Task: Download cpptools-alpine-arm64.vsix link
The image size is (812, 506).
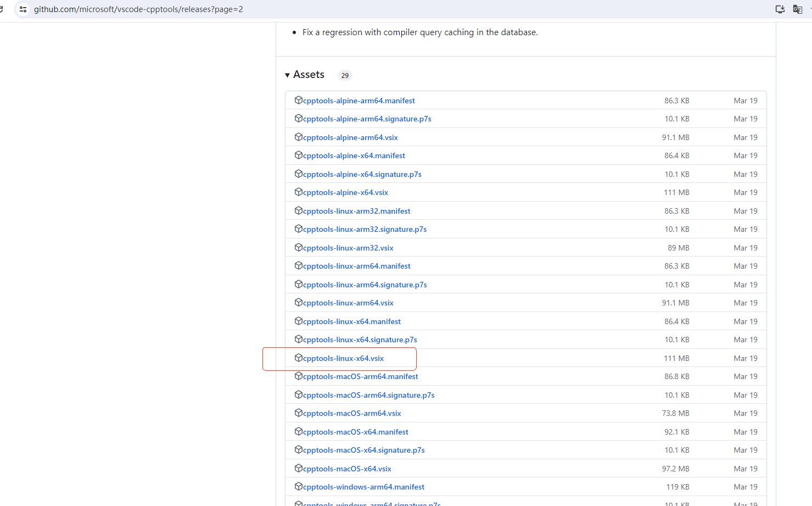Action: coord(350,137)
